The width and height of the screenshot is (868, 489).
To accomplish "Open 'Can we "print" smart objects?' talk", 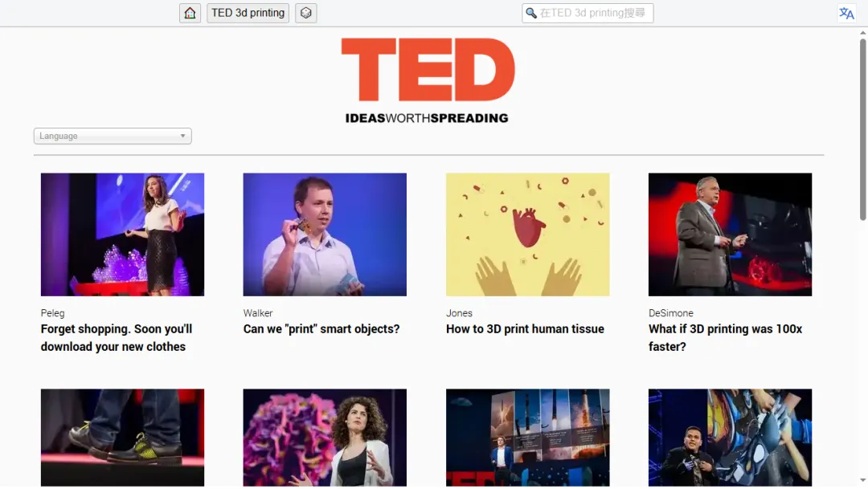I will [x=321, y=328].
